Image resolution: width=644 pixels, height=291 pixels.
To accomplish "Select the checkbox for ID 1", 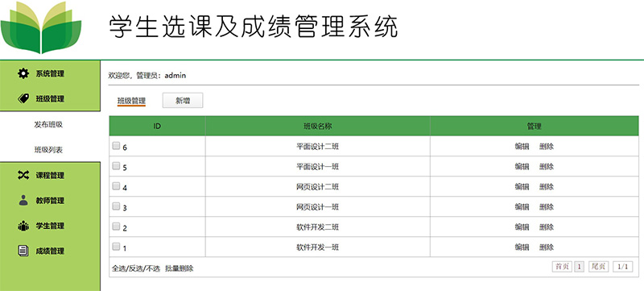I will (116, 246).
